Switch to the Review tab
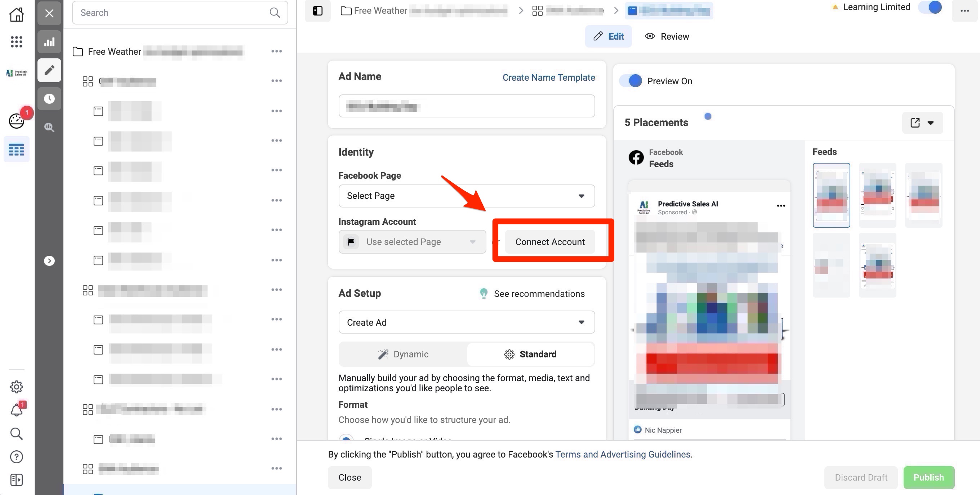The width and height of the screenshot is (980, 495). [x=667, y=36]
